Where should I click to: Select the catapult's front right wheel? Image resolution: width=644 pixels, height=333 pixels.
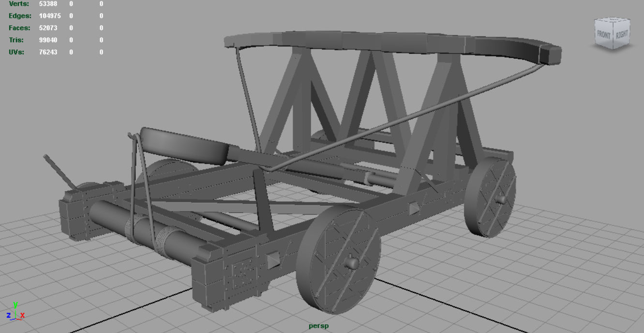click(x=338, y=259)
